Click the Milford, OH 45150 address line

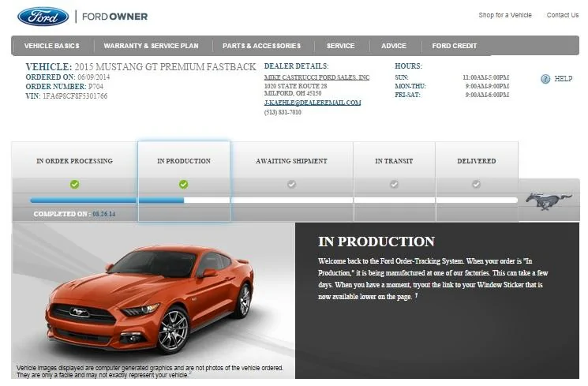tap(293, 93)
